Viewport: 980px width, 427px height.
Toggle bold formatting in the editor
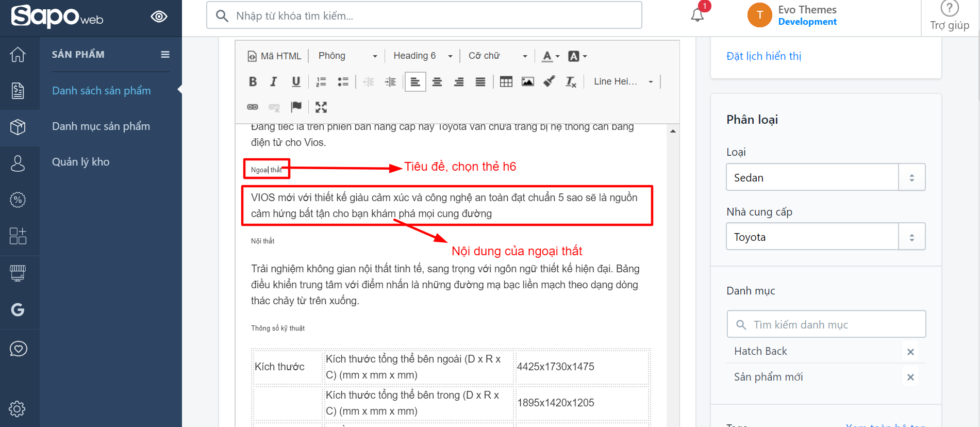pyautogui.click(x=253, y=81)
